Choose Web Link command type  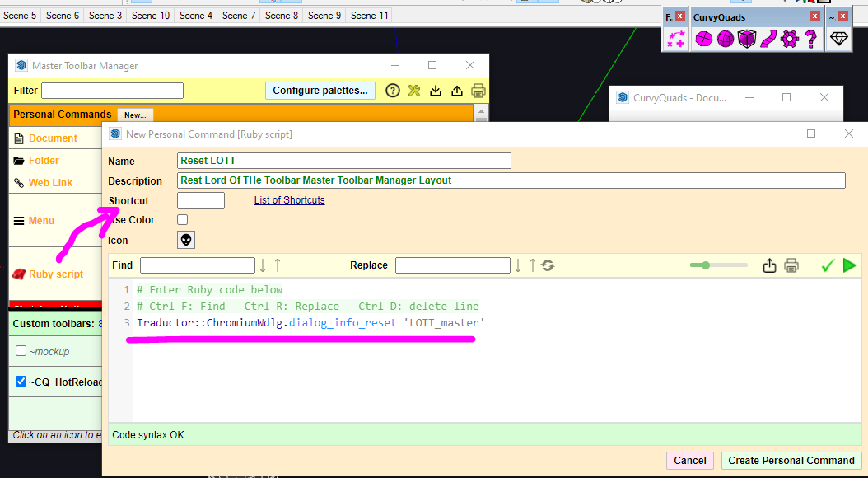50,183
